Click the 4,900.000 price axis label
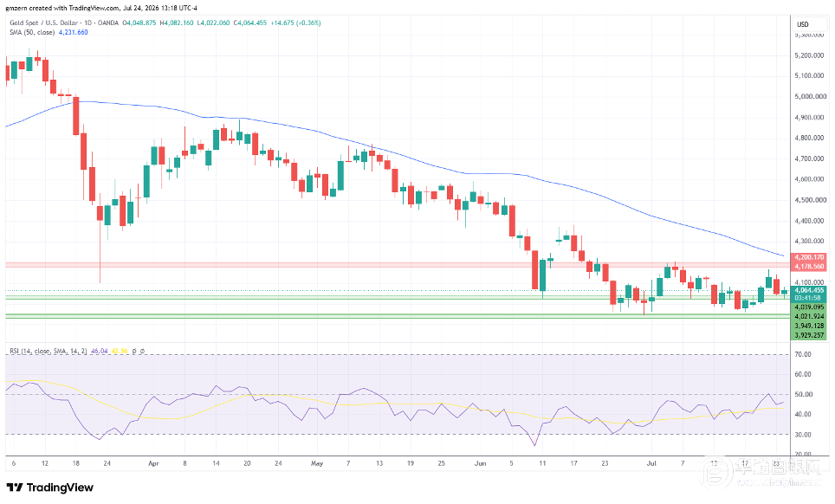835x504 pixels. 810,118
